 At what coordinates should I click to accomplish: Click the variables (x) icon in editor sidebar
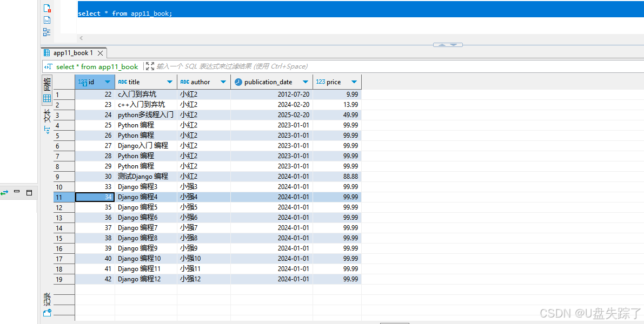tap(47, 20)
